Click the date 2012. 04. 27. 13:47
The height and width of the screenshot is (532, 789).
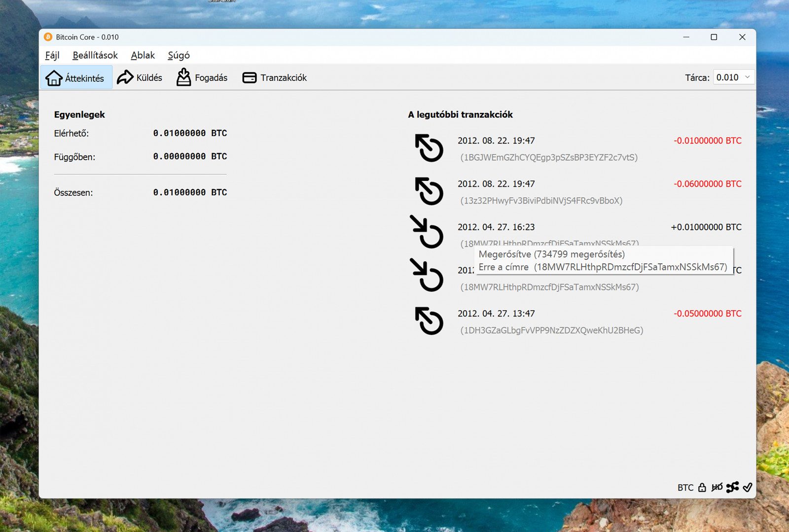point(496,314)
